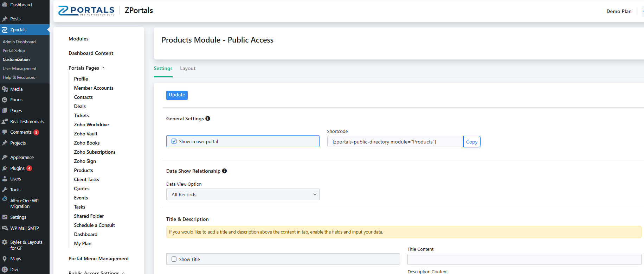Open Plugins from the WordPress sidebar

pyautogui.click(x=17, y=168)
